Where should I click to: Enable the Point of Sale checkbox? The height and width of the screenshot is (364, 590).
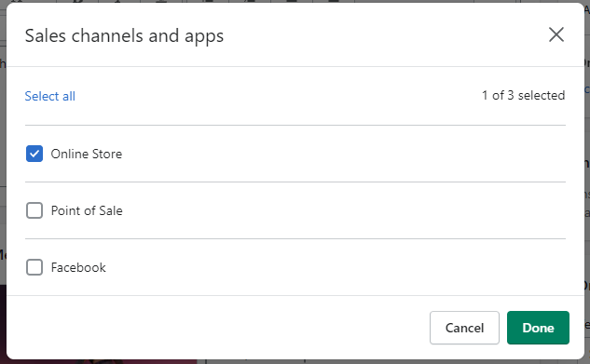[x=34, y=210]
